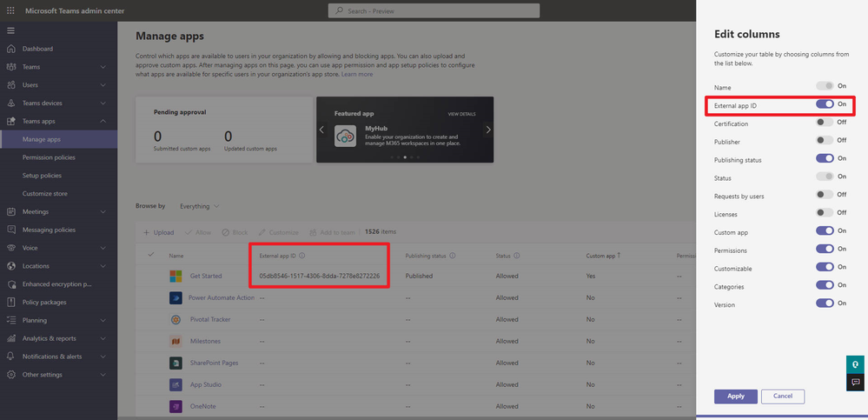The width and height of the screenshot is (868, 420).
Task: Click the Learn more link
Action: click(x=357, y=74)
